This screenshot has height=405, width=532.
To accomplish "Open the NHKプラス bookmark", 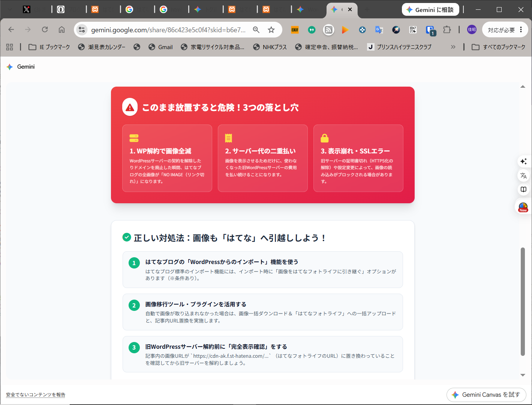I will pyautogui.click(x=270, y=47).
